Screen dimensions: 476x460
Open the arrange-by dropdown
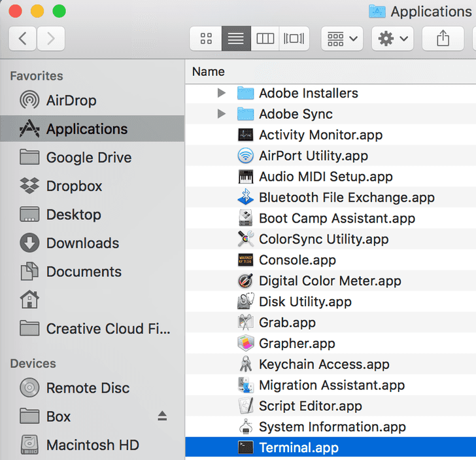pyautogui.click(x=342, y=39)
